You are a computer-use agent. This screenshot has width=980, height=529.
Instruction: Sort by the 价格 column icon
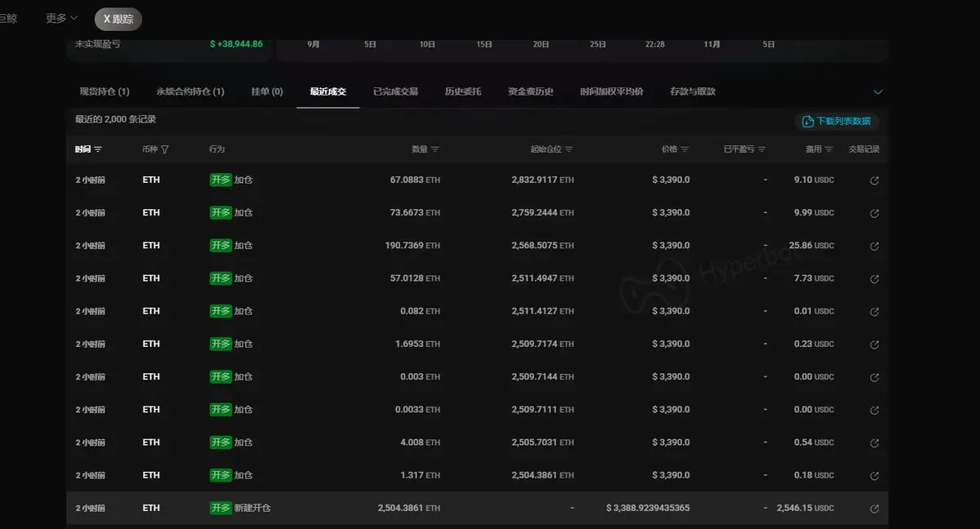[685, 149]
